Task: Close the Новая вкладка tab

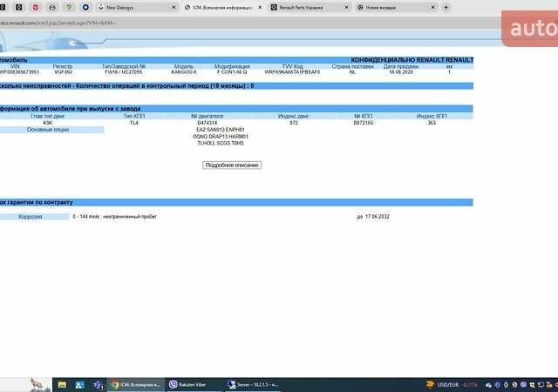Action: (x=432, y=8)
